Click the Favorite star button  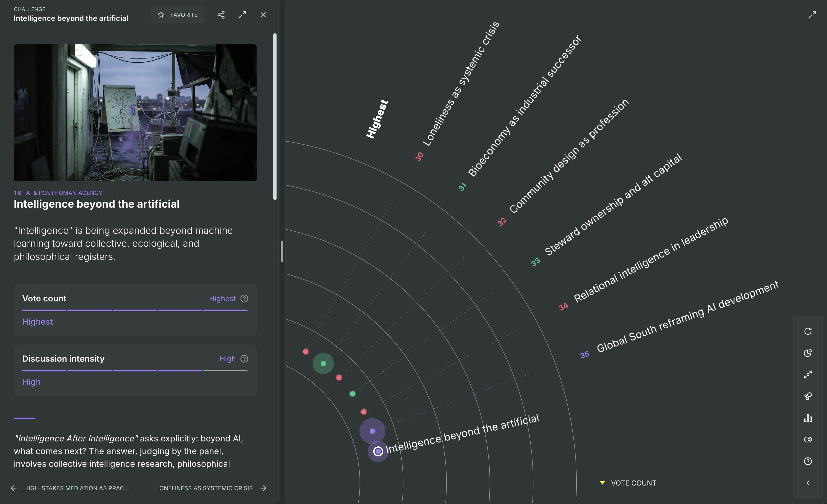point(177,15)
